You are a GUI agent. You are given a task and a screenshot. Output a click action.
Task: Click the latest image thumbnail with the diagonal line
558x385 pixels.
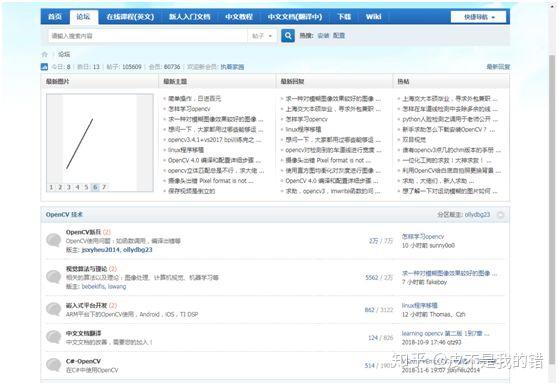[x=100, y=143]
